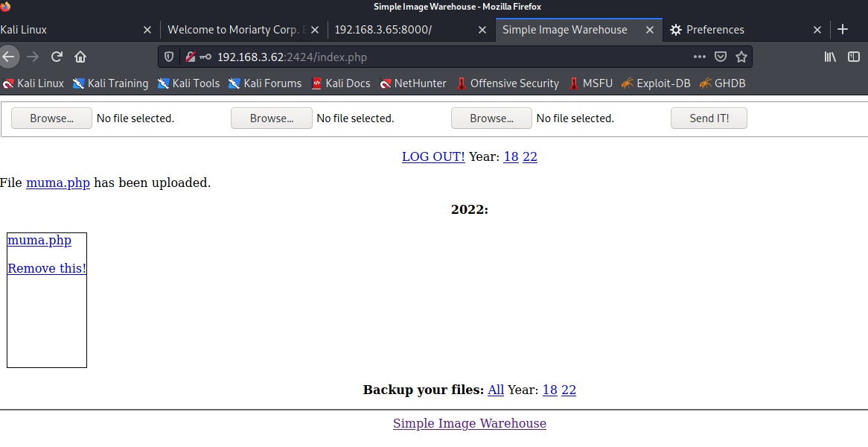Back up year 22 files
868x447 pixels.
(569, 390)
